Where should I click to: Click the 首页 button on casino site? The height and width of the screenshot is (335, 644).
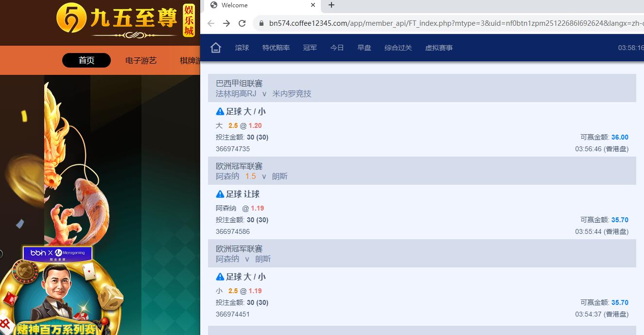pyautogui.click(x=87, y=60)
